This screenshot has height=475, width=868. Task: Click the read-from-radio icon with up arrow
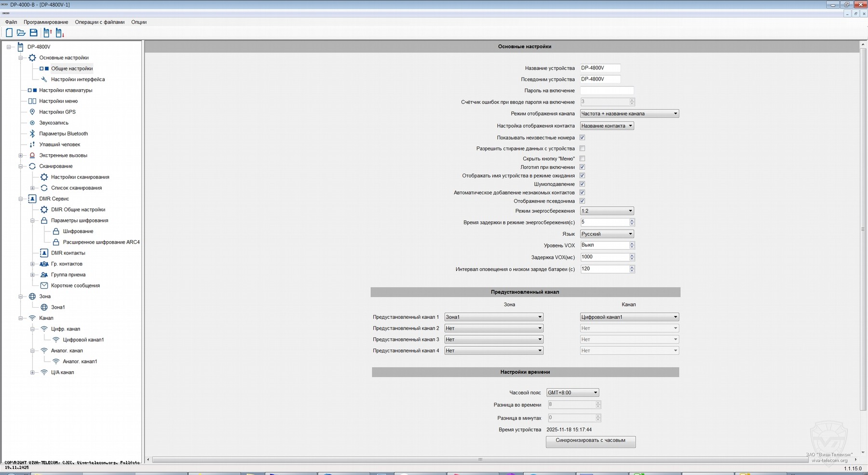(47, 33)
